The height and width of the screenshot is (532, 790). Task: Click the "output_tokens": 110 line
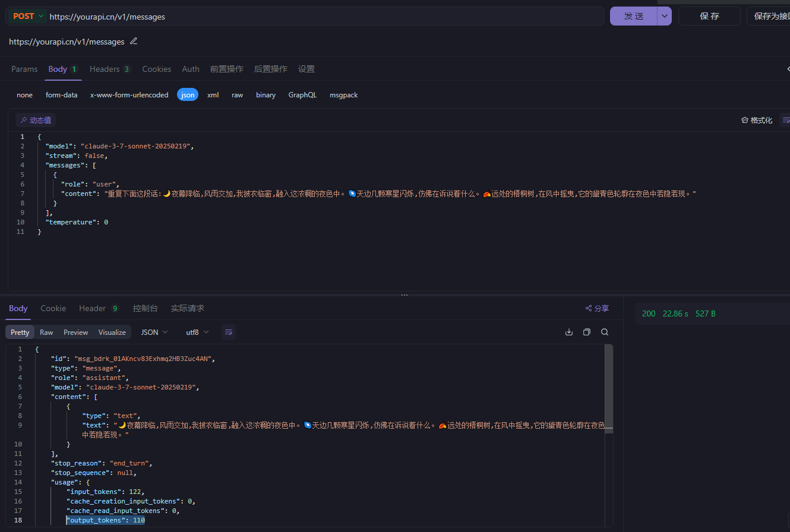pyautogui.click(x=105, y=520)
